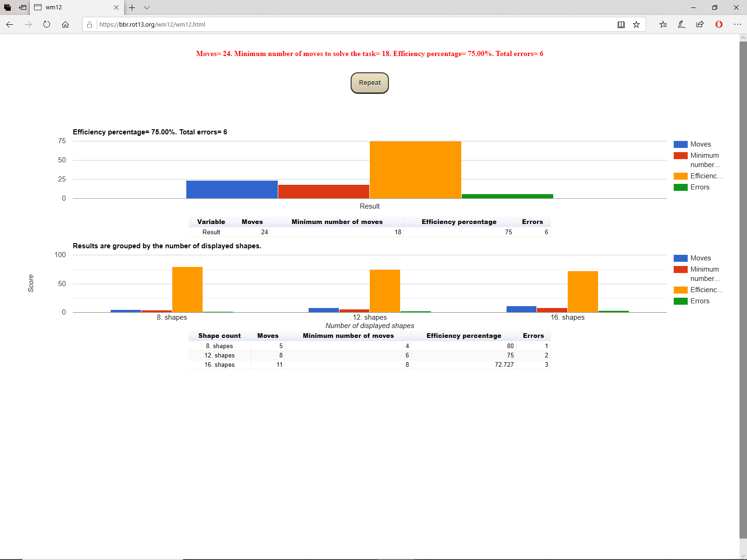The image size is (747, 560).
Task: Add page to favorites star icon
Action: pos(636,24)
